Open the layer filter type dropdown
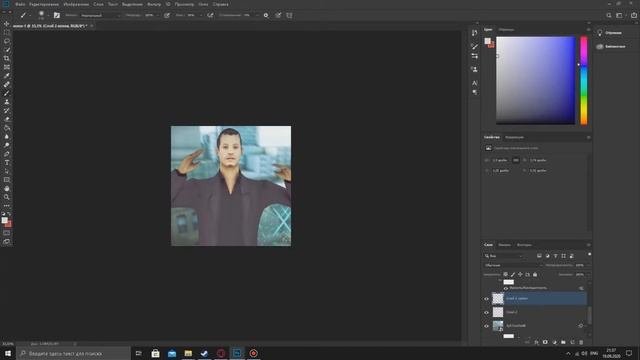Screen dimensions: 640x360 point(503,256)
